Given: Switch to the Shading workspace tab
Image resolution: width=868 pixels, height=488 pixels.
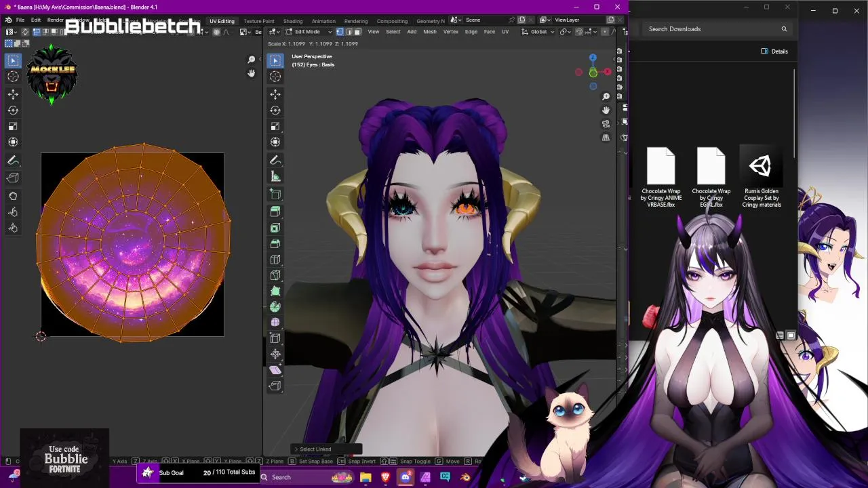Looking at the screenshot, I should tap(293, 21).
